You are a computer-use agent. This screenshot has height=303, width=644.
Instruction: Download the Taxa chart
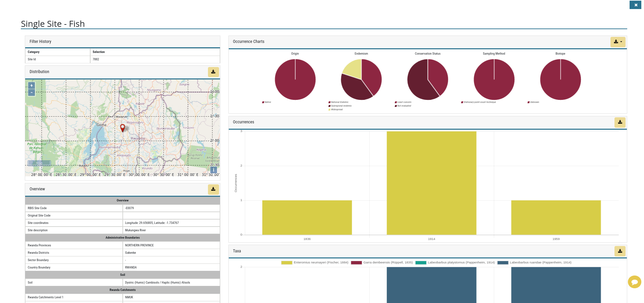click(x=620, y=251)
